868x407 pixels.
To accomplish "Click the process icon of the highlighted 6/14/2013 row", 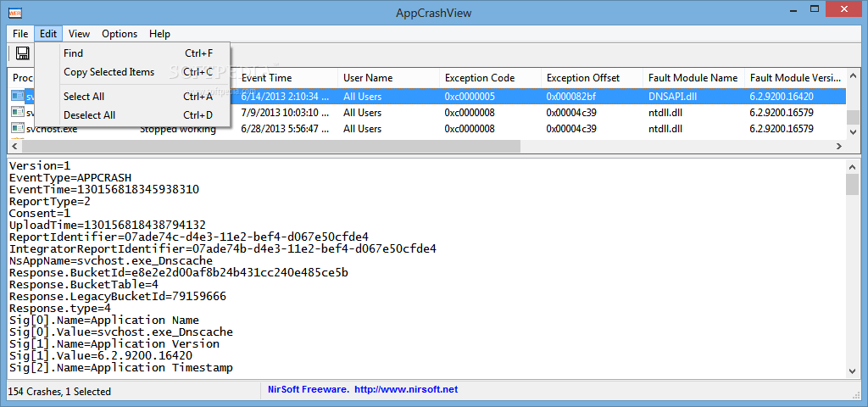I will pyautogui.click(x=17, y=97).
